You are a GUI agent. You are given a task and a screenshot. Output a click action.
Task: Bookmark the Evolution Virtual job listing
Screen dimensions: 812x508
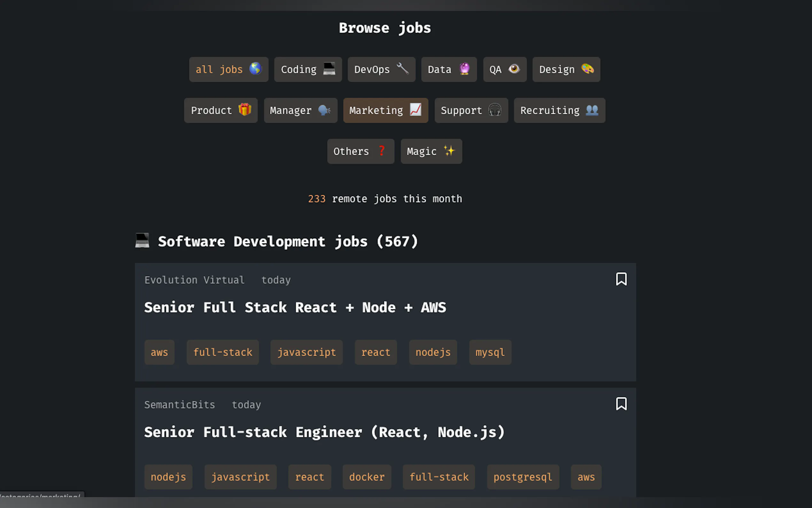[621, 279]
